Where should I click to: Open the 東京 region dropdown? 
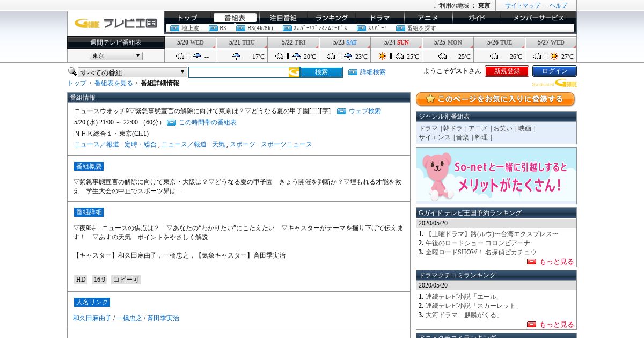(116, 56)
